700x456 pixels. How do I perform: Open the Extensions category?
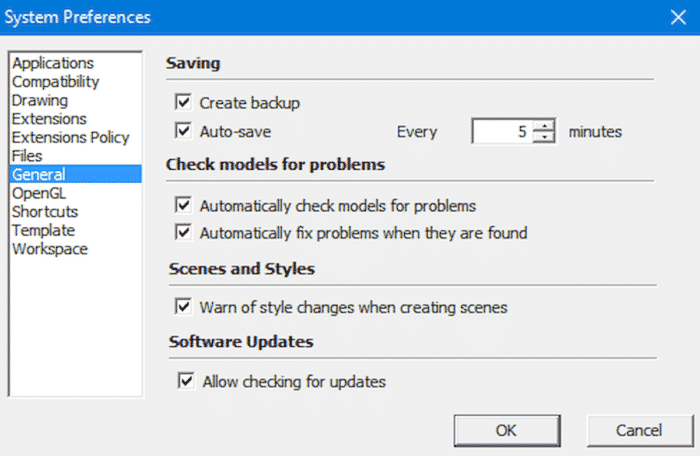tap(49, 119)
